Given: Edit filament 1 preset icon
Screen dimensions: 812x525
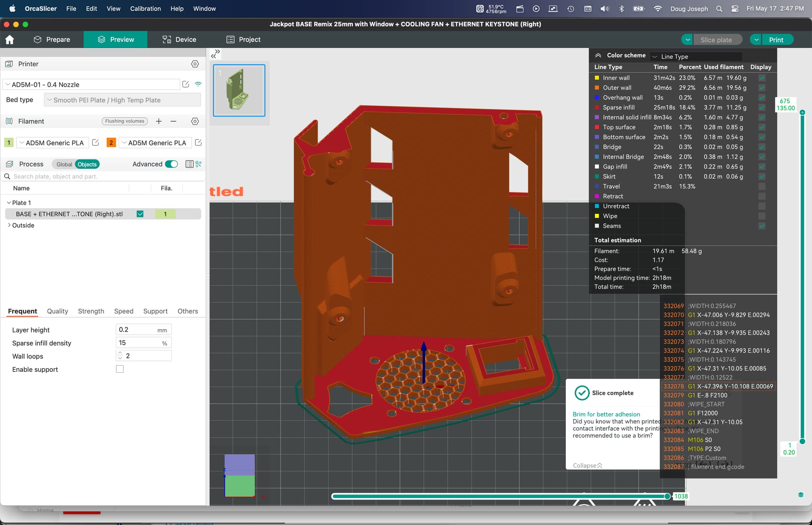Looking at the screenshot, I should click(96, 143).
